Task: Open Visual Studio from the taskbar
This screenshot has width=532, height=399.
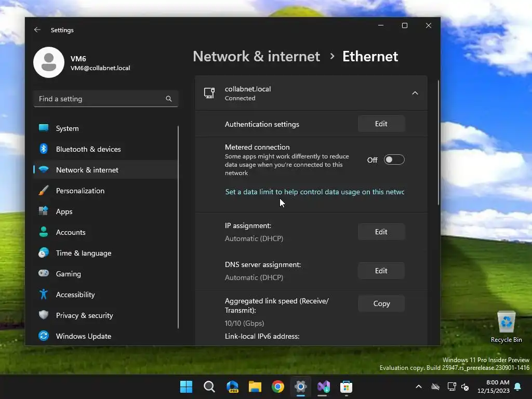Action: 323,387
